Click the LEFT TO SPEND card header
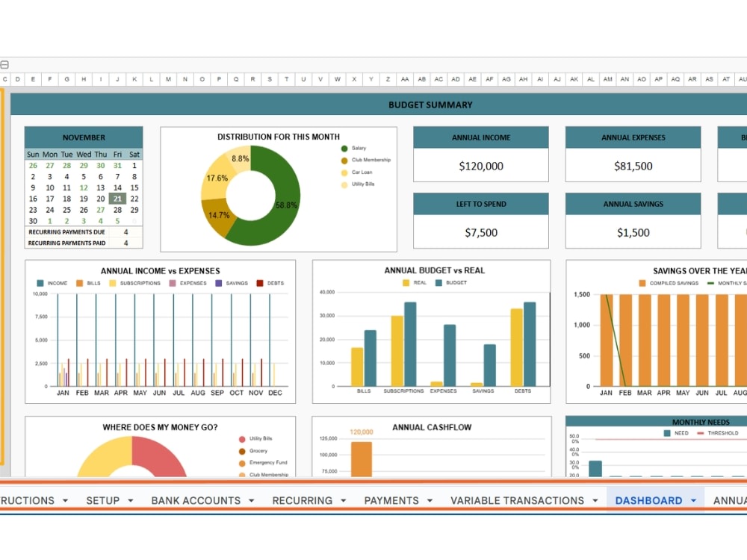 pyautogui.click(x=480, y=204)
